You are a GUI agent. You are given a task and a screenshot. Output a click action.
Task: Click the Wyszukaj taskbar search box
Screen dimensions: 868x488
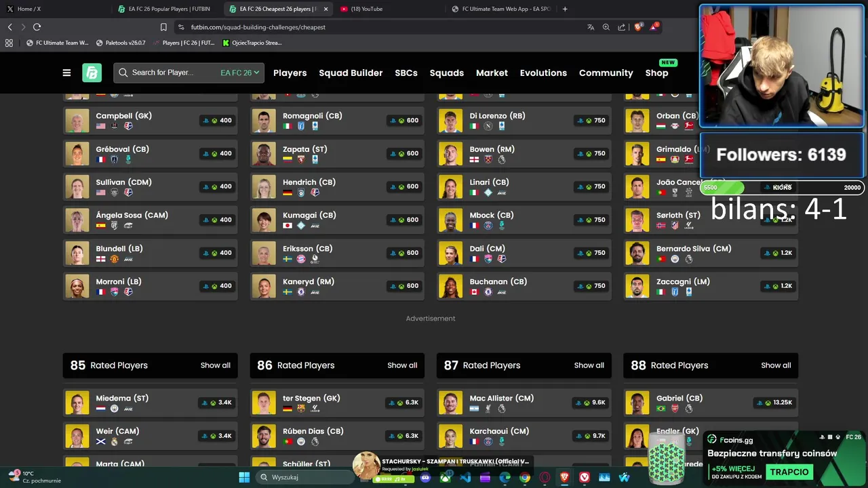coord(305,477)
